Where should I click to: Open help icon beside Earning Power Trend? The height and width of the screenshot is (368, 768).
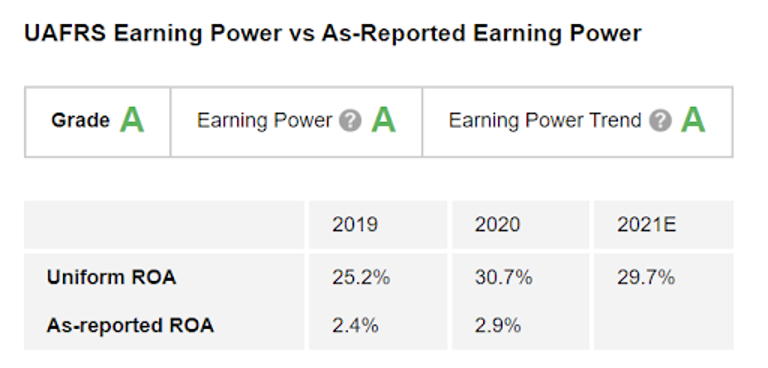tap(660, 121)
